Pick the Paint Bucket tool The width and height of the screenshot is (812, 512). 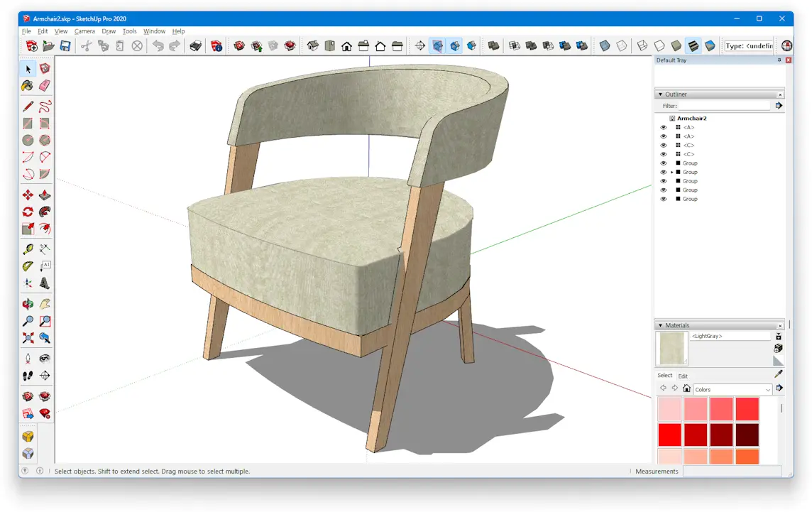(x=28, y=86)
